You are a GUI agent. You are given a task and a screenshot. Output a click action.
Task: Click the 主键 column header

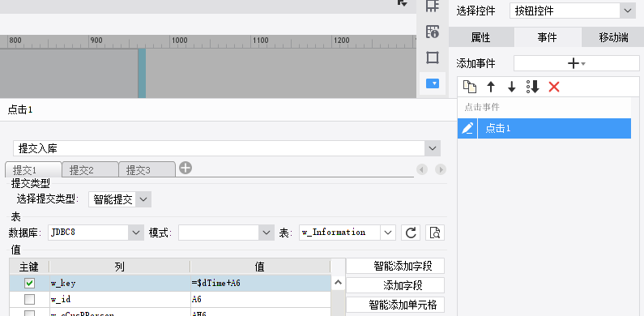coord(29,267)
